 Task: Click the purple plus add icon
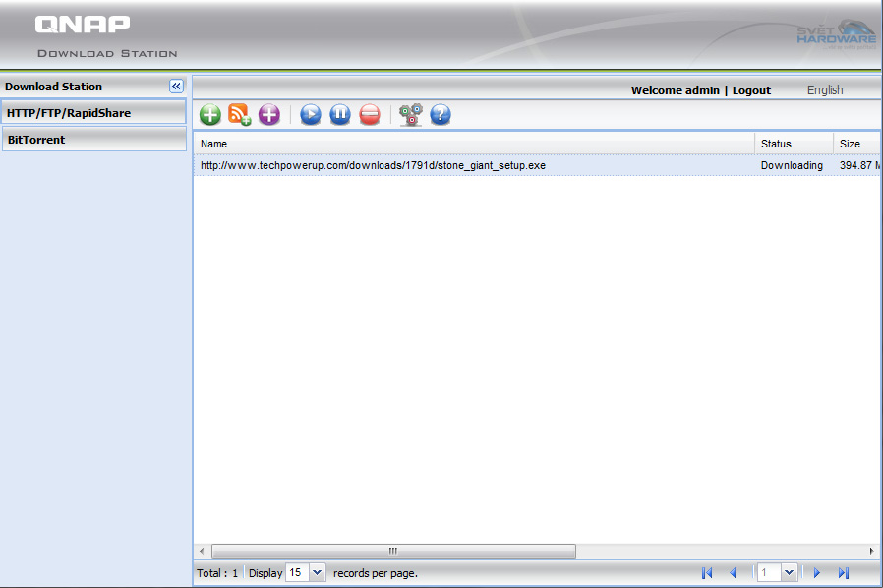point(269,115)
